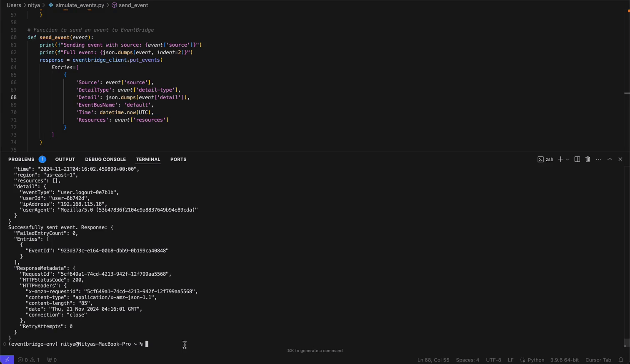Open the PORTS tab
Screen dimensions: 630x364
[178, 159]
